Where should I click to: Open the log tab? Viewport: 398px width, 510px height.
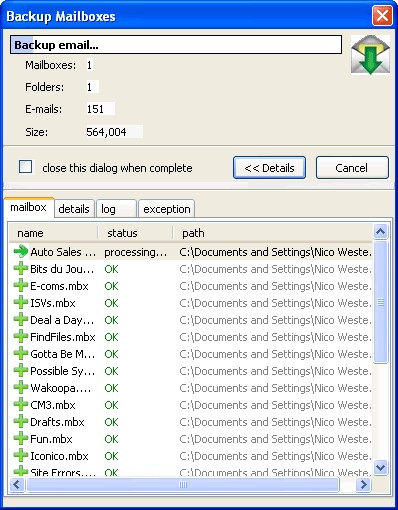coord(116,209)
